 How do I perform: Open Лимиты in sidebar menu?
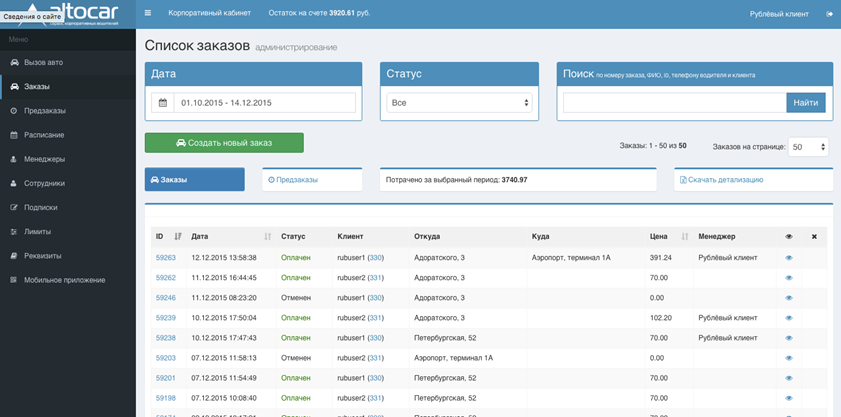(68, 232)
